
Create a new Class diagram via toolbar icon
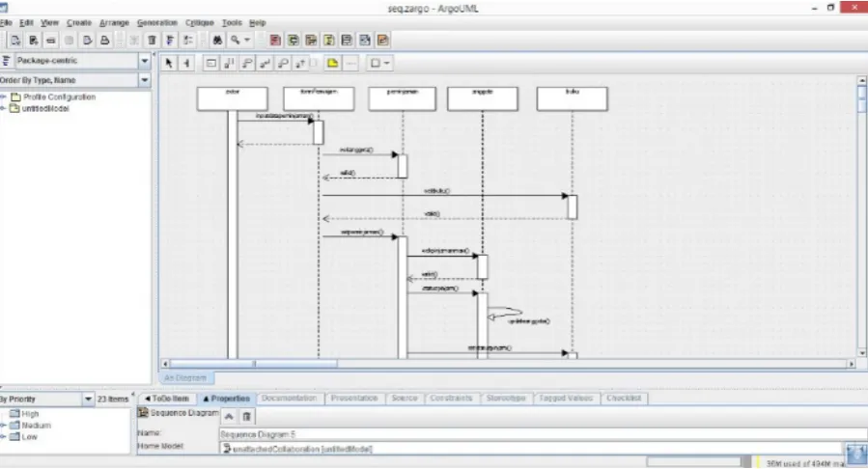[x=294, y=41]
